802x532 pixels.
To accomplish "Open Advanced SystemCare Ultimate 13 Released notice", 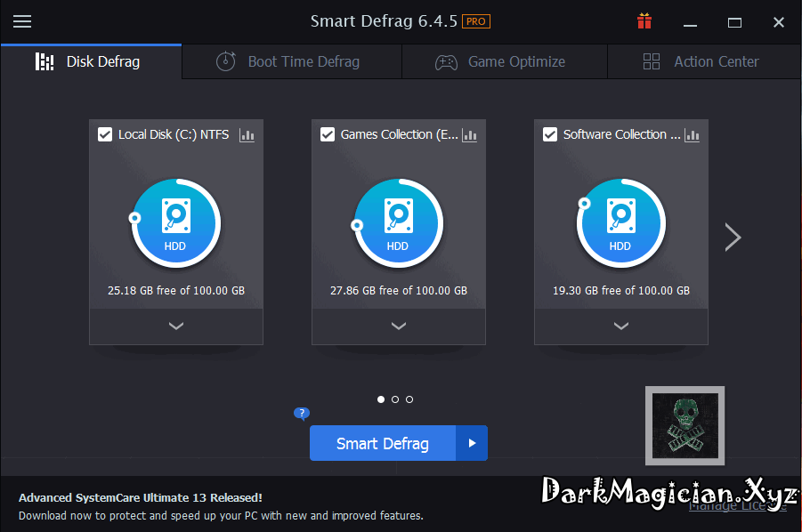I will click(141, 498).
